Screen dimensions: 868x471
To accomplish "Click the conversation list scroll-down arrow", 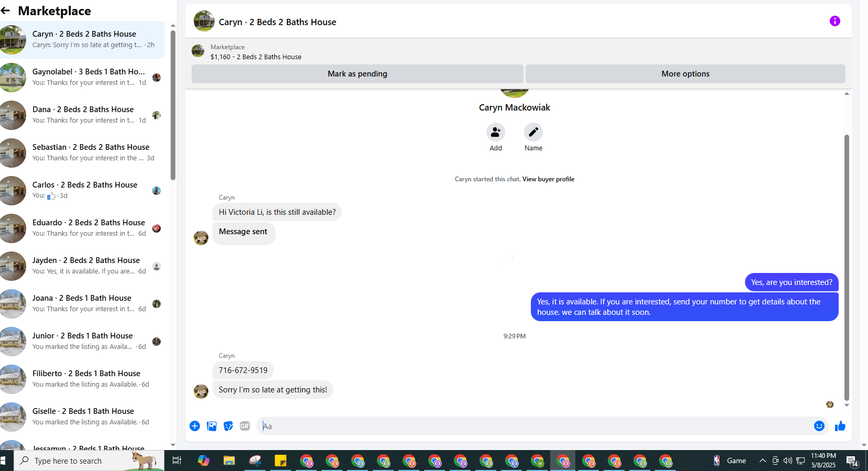I will (173, 445).
